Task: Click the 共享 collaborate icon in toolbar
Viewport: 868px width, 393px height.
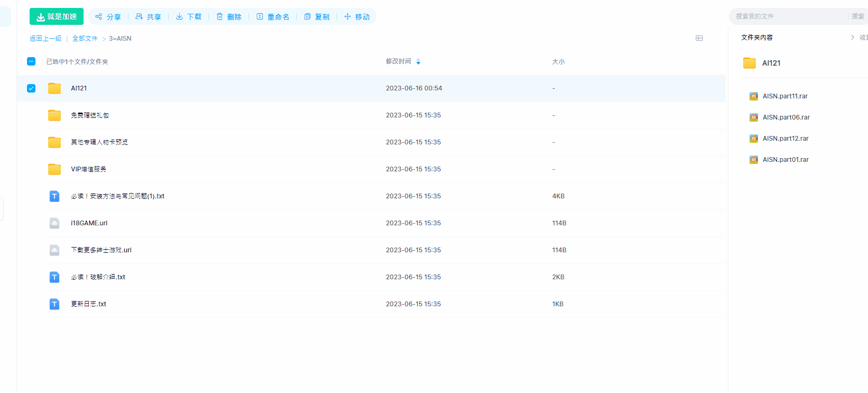Action: point(139,17)
